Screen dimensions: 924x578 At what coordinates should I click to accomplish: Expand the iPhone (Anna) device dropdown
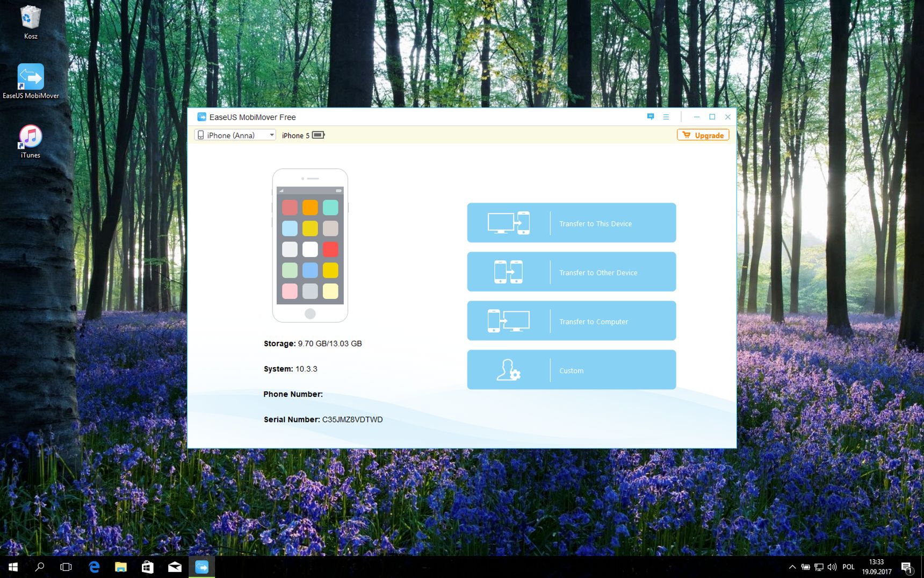click(x=235, y=135)
